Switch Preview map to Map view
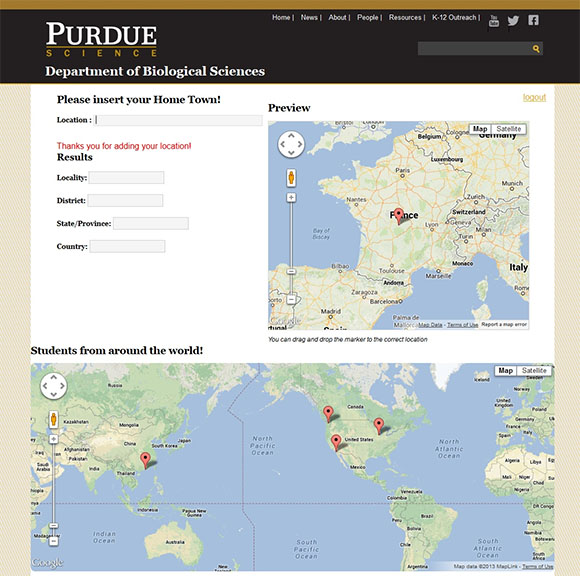The height and width of the screenshot is (576, 580). click(x=480, y=129)
